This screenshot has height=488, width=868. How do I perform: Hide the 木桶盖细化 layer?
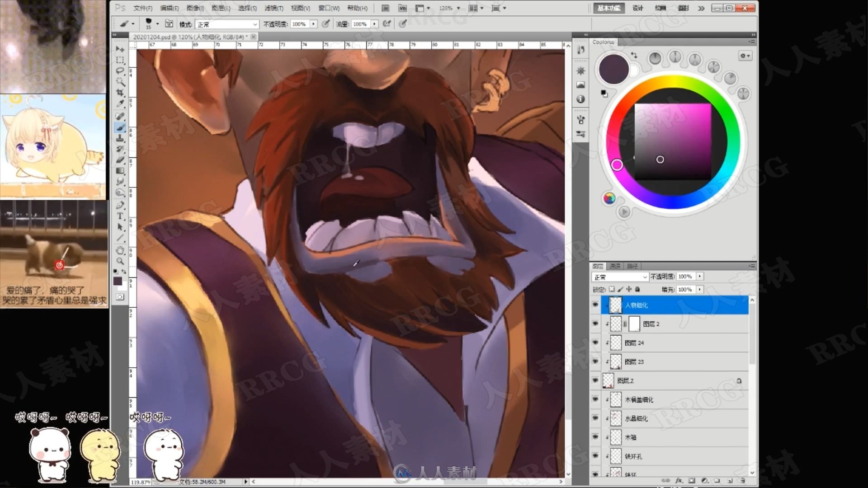595,399
